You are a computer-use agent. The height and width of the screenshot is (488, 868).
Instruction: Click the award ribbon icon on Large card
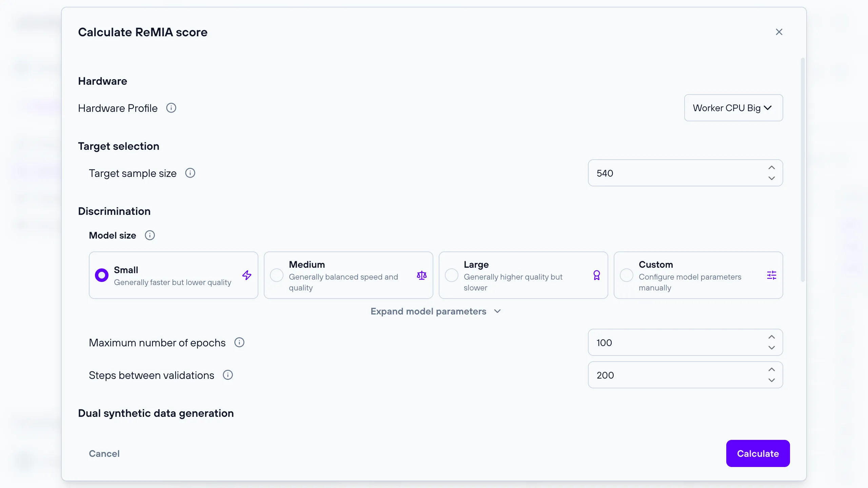click(597, 275)
